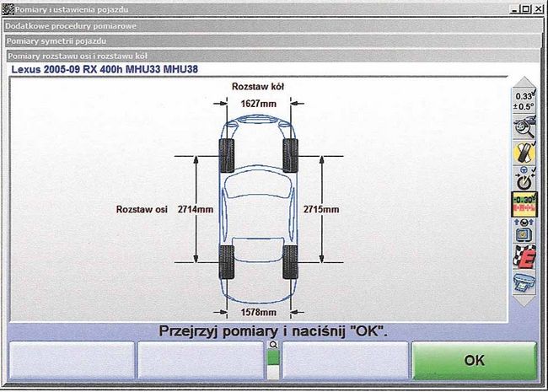Click the printer icon in sidebar

click(x=524, y=279)
